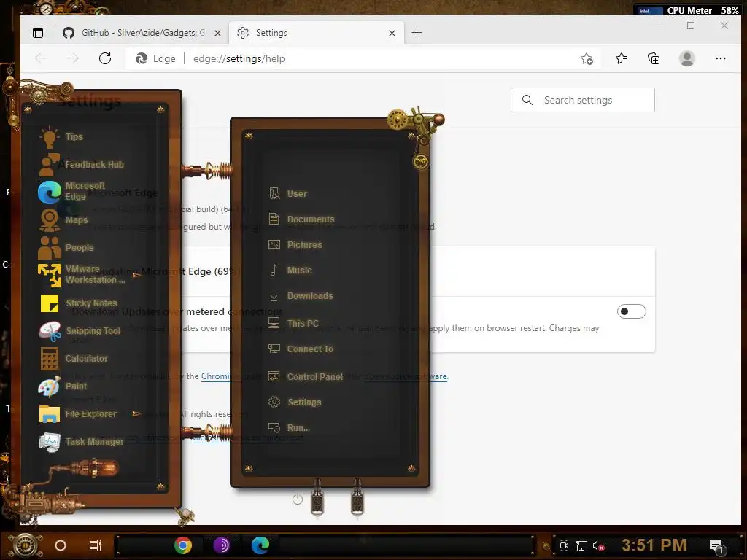Click the CPU Meter gadget
This screenshot has width=747, height=560.
[687, 10]
